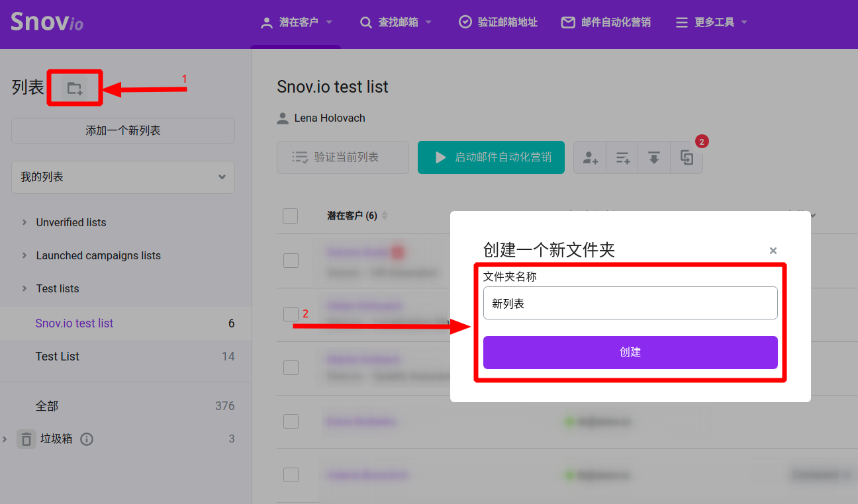Click the duplicates icon with red badge
This screenshot has width=858, height=504.
tap(687, 157)
